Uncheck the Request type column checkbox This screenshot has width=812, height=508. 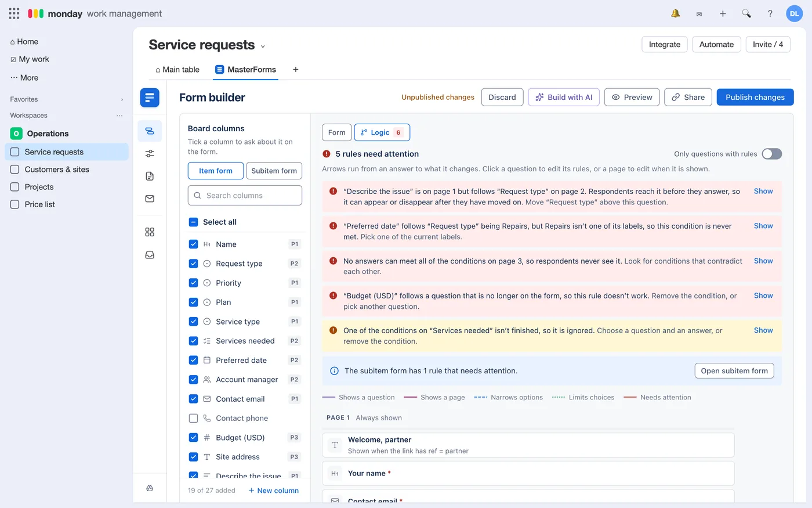point(194,264)
